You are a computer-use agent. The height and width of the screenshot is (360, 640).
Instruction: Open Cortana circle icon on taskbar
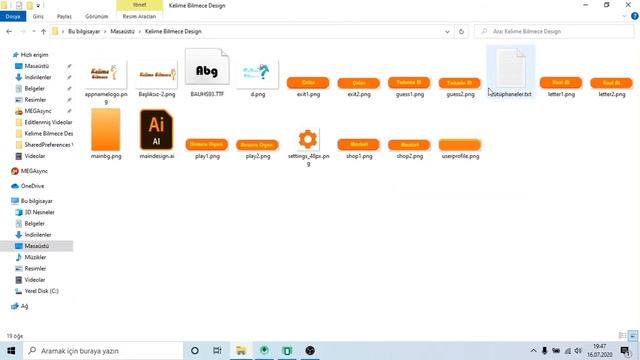[195, 351]
